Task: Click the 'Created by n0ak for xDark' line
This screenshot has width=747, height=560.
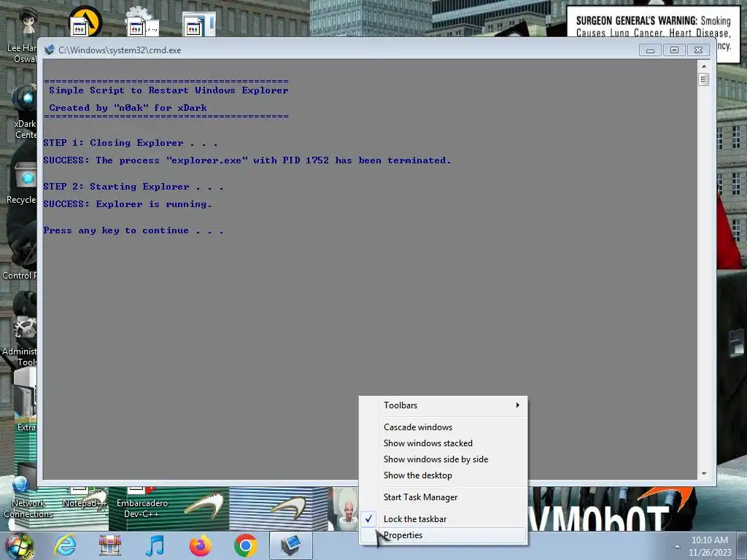Action: click(128, 108)
